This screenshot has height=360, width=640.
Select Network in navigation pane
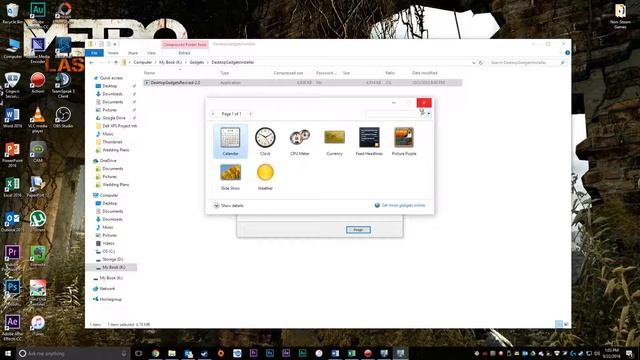[107, 289]
